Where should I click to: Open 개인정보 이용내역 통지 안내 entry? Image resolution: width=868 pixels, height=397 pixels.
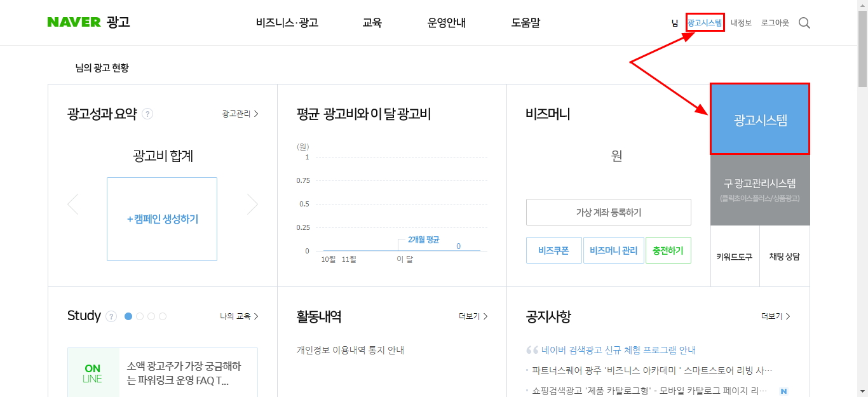click(350, 350)
